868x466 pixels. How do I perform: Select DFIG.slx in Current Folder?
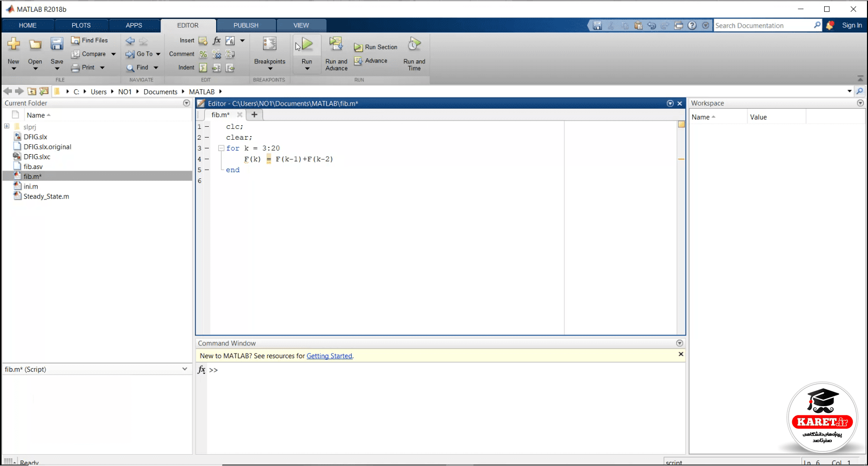36,137
